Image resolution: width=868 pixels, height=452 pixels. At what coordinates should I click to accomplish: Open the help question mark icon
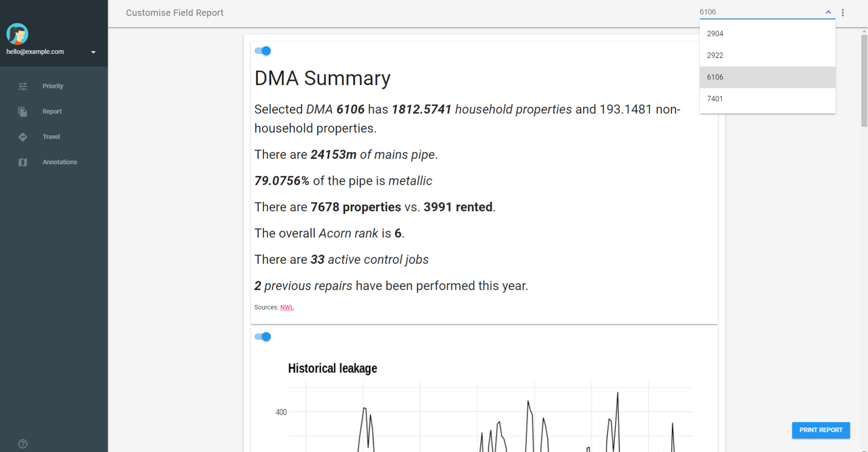tap(23, 444)
